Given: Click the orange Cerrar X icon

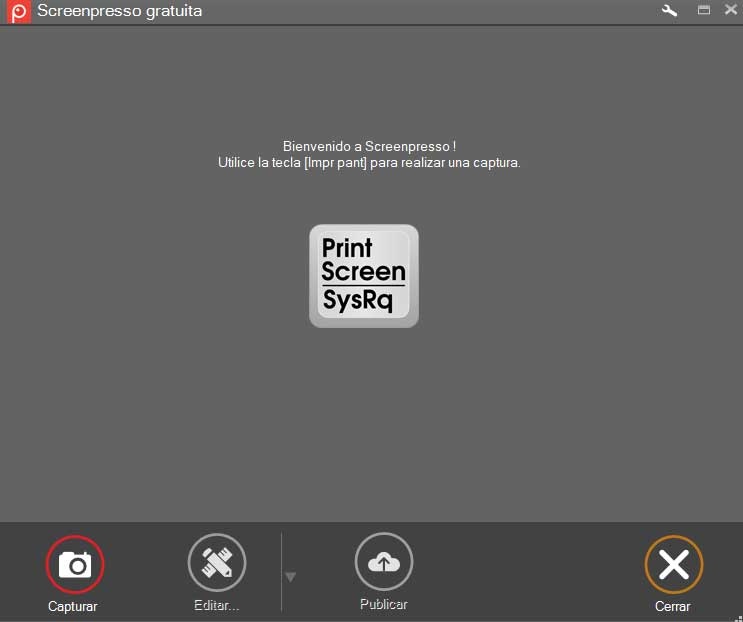Looking at the screenshot, I should (x=674, y=564).
